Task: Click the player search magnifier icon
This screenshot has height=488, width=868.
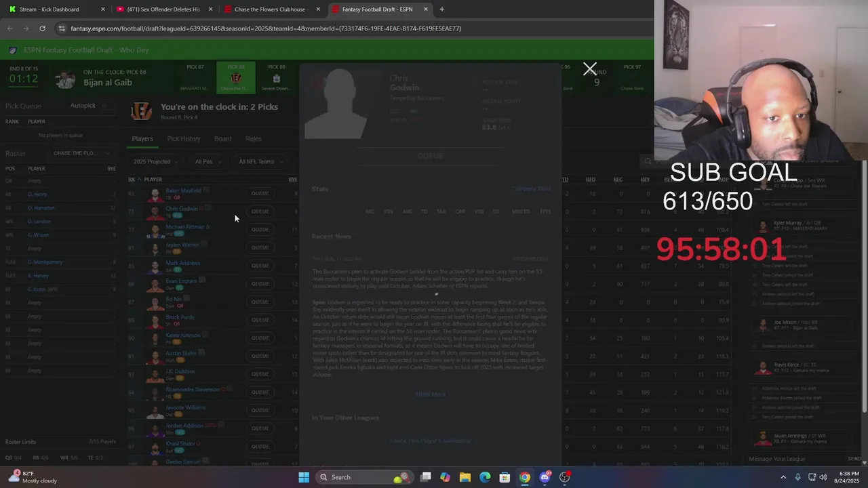Action: click(x=648, y=161)
